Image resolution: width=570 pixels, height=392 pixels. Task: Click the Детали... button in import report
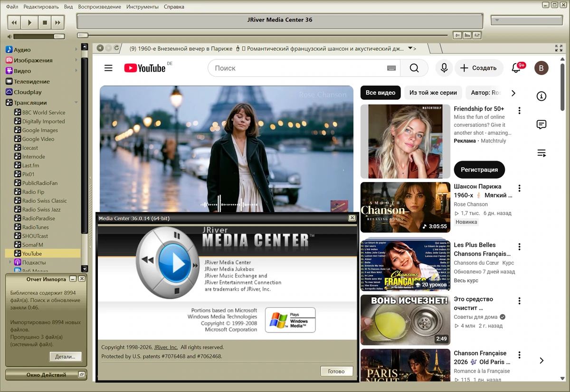pyautogui.click(x=66, y=356)
